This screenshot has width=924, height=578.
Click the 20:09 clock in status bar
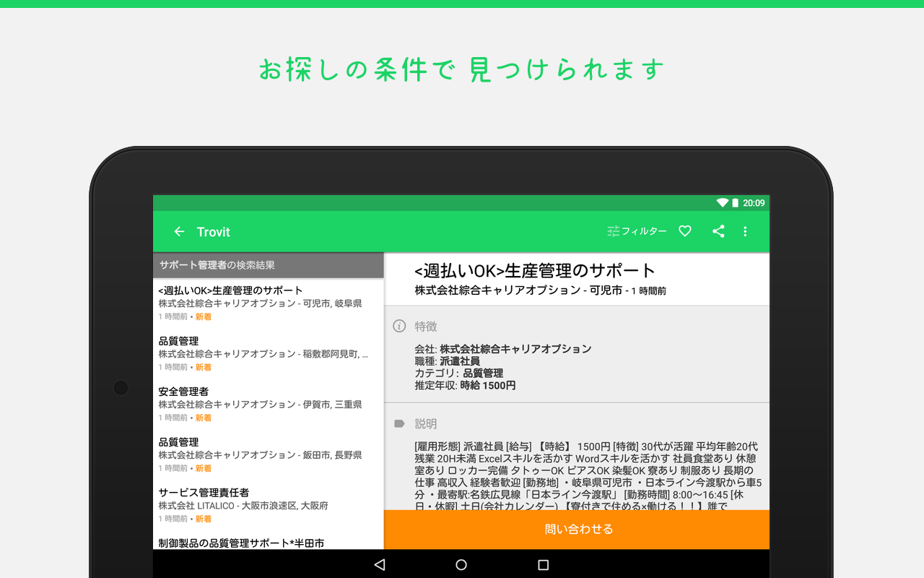[x=754, y=203]
